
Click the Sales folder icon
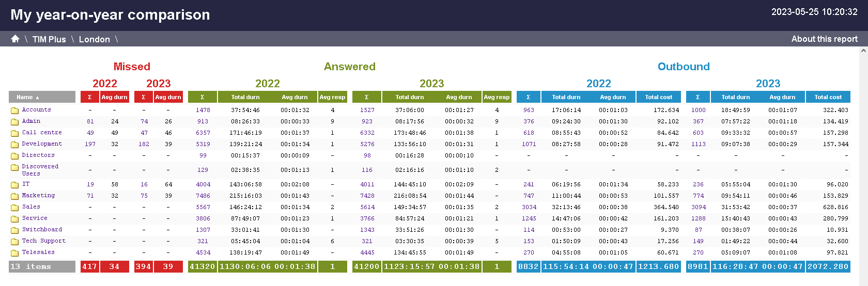pyautogui.click(x=15, y=208)
